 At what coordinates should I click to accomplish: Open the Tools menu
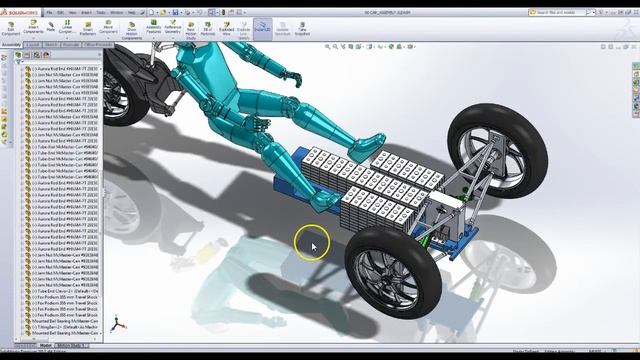pyautogui.click(x=101, y=13)
